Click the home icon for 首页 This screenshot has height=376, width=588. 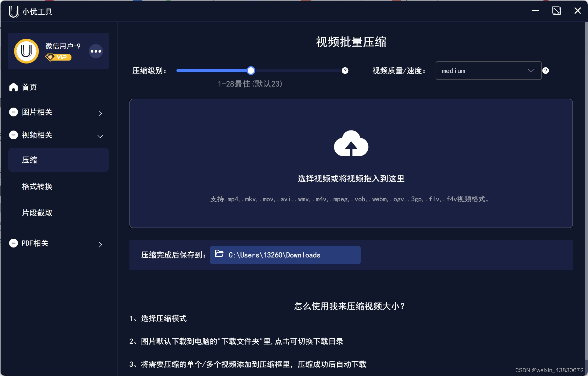click(14, 87)
